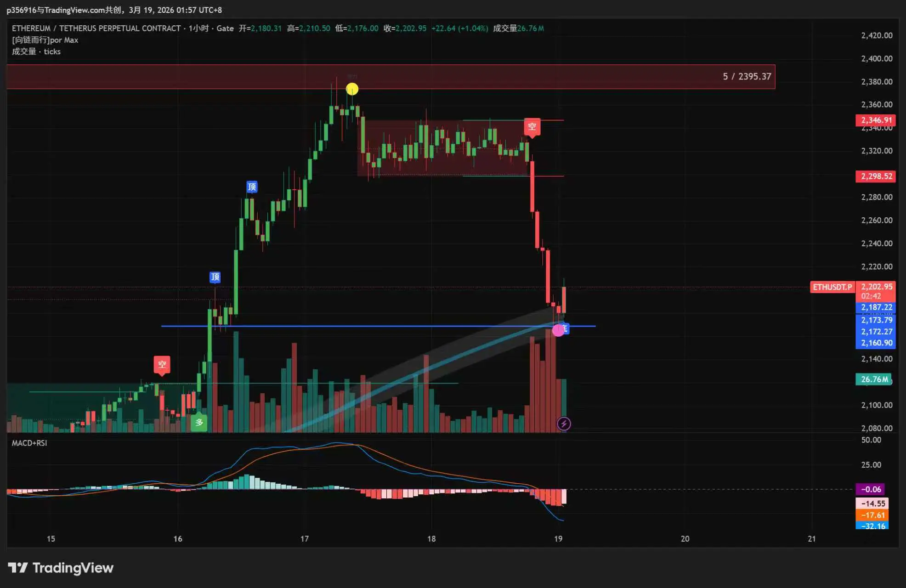Click the green 26.76M volume axis label
The width and height of the screenshot is (906, 588).
pos(874,379)
